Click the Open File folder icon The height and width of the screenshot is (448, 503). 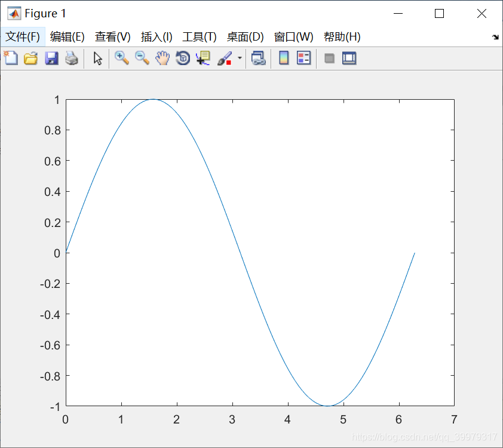click(x=31, y=59)
